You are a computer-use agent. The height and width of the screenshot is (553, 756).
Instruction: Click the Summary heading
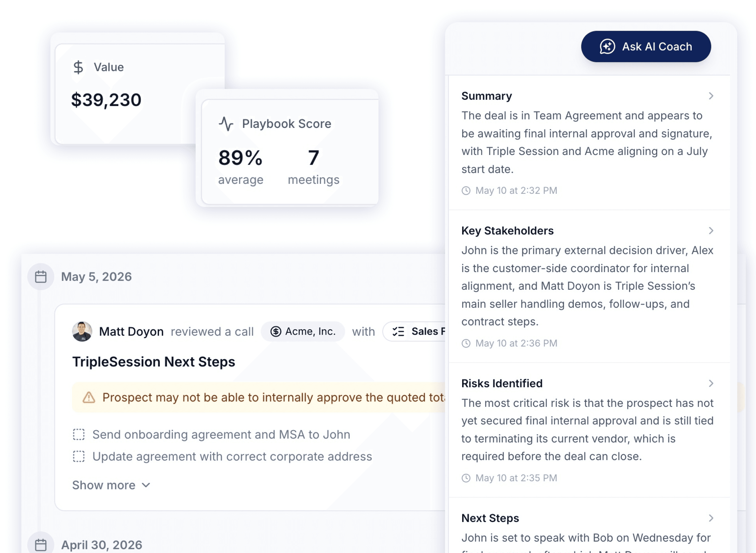pos(487,96)
